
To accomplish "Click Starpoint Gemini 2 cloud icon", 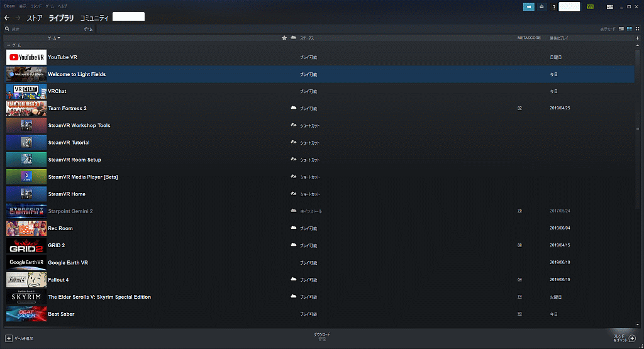I will [293, 211].
